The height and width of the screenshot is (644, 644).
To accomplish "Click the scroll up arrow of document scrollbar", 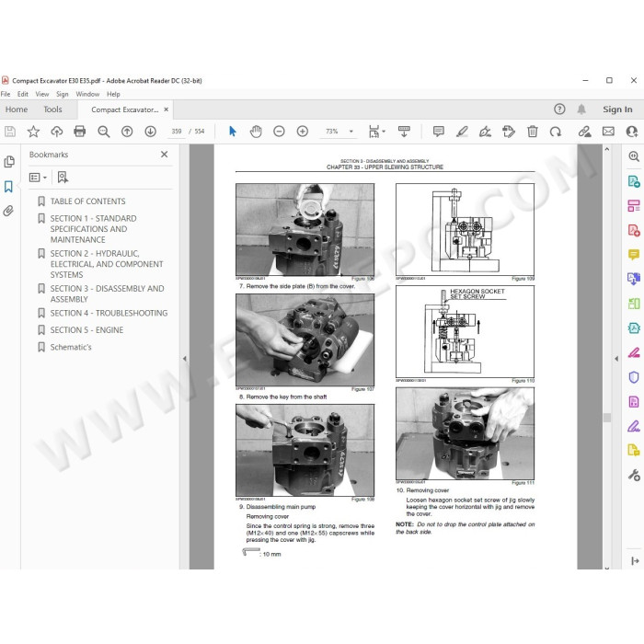I will tap(607, 149).
